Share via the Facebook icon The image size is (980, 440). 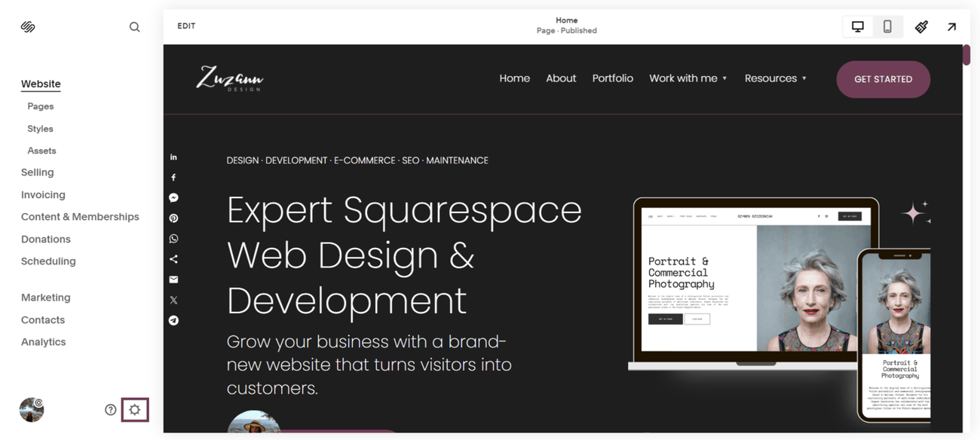173,177
